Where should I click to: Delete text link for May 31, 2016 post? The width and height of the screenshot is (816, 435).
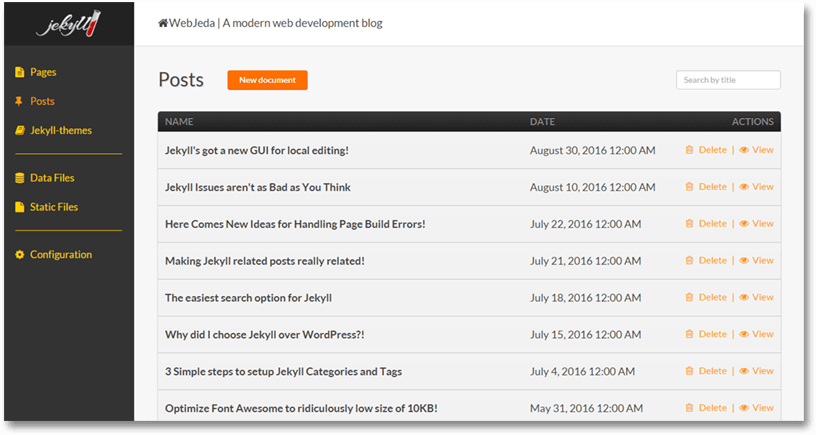click(712, 408)
